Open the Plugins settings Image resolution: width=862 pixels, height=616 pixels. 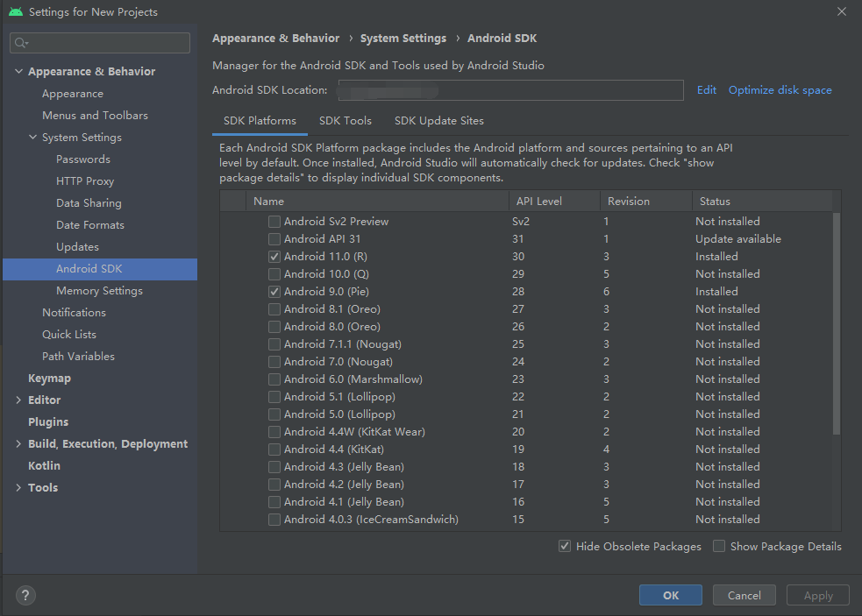(x=48, y=422)
